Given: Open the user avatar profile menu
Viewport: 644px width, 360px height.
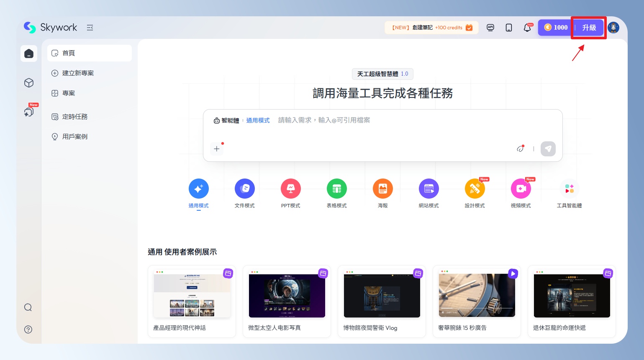Looking at the screenshot, I should click(x=613, y=28).
